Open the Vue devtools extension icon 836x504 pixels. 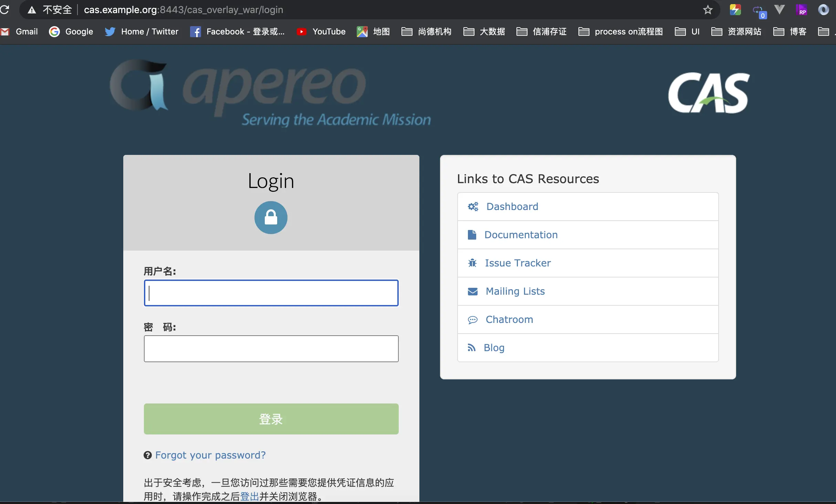click(779, 10)
